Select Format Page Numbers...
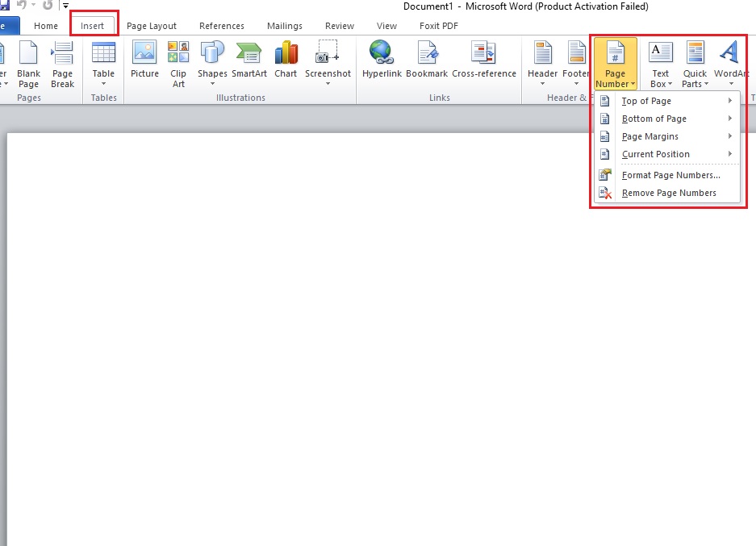Viewport: 756px width, 546px height. (x=667, y=175)
